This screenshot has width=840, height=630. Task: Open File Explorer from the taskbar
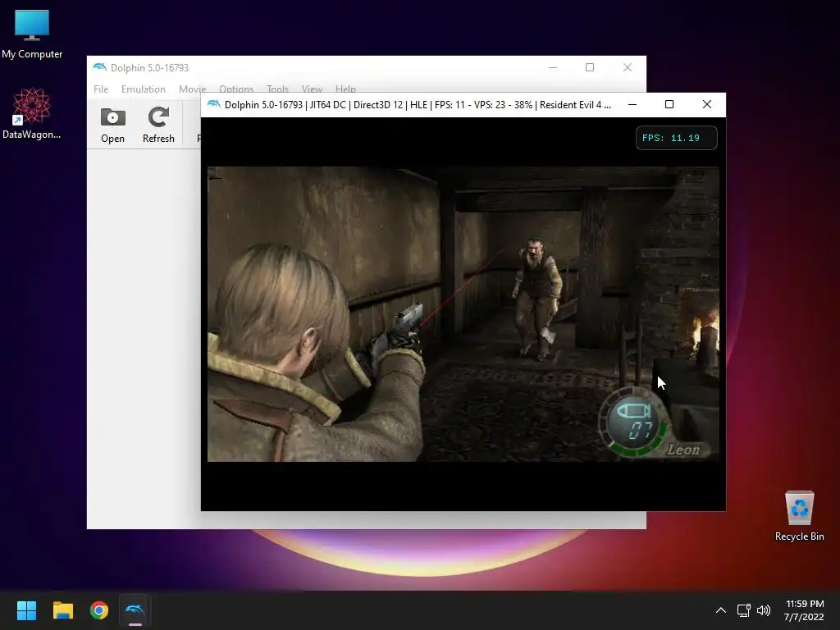point(63,610)
